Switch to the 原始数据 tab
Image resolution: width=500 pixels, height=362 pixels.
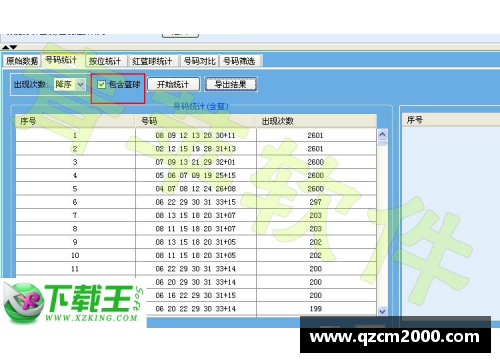22,61
